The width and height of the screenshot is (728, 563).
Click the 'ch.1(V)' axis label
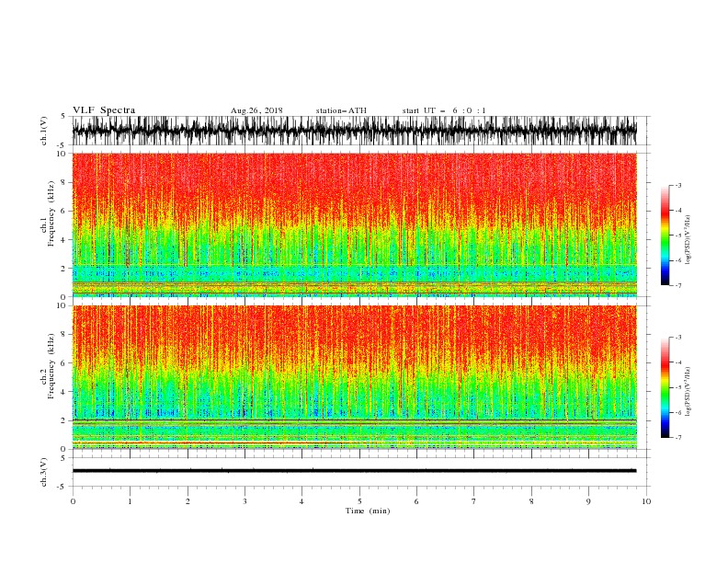pos(44,131)
